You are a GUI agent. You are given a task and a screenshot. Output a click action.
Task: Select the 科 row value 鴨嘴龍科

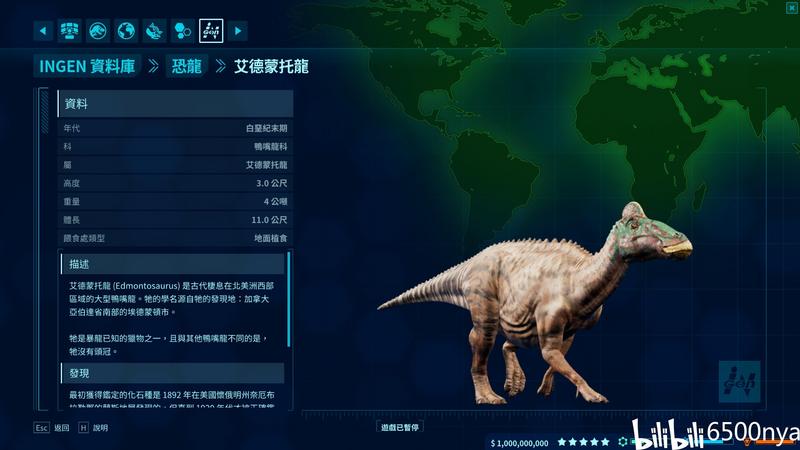[x=270, y=146]
